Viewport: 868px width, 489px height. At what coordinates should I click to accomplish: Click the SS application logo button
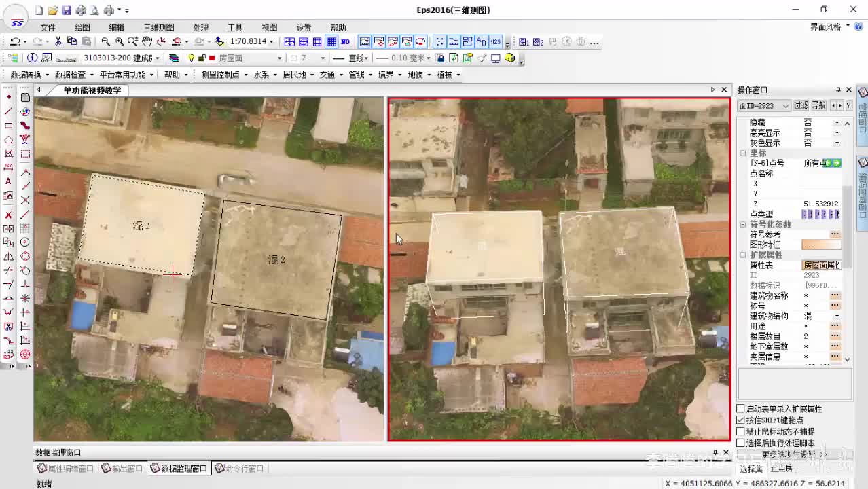(16, 18)
